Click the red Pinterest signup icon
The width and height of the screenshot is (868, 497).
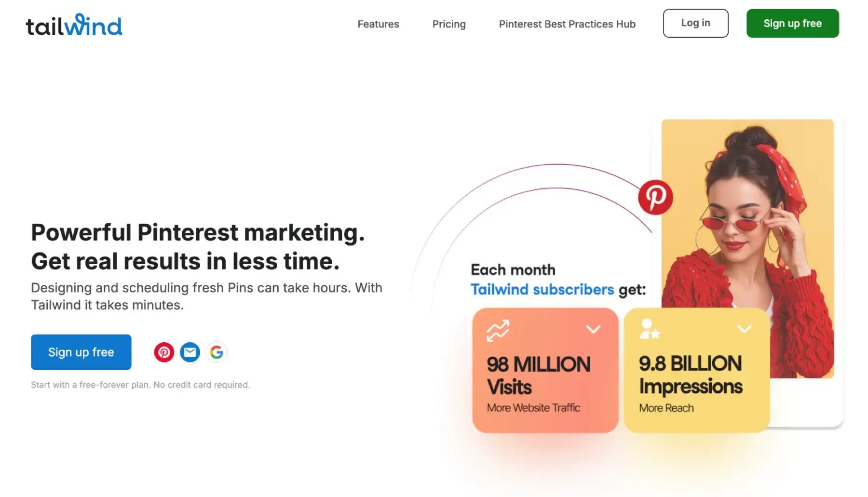(x=164, y=352)
